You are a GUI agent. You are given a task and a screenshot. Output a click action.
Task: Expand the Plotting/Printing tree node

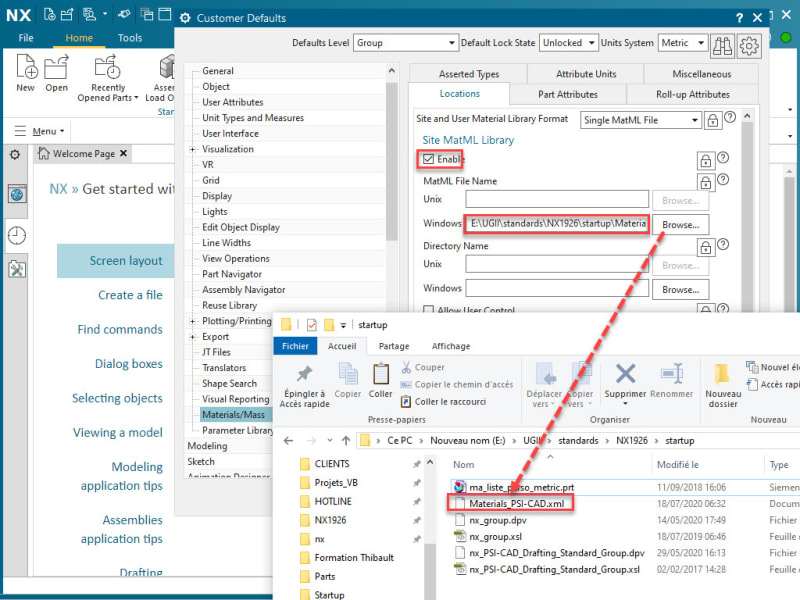tap(192, 321)
